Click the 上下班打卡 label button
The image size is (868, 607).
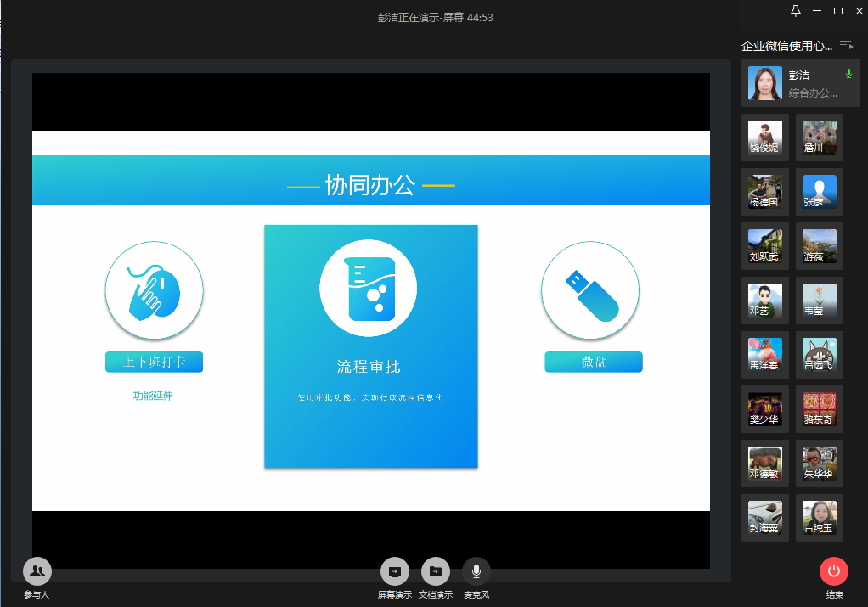154,363
